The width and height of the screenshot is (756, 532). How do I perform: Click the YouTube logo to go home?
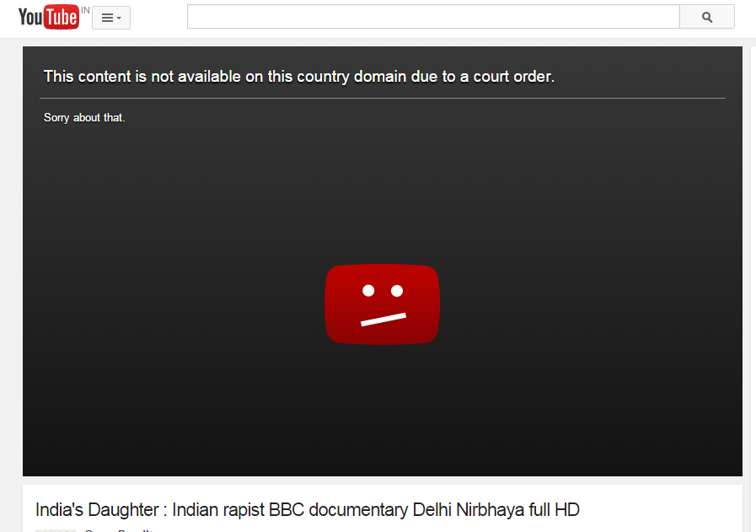point(49,17)
